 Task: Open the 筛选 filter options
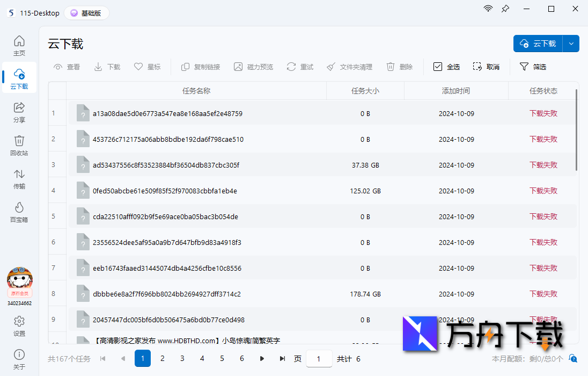coord(532,67)
